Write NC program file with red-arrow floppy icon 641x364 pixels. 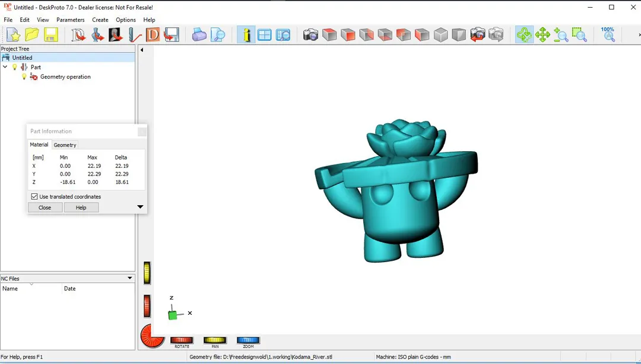172,35
